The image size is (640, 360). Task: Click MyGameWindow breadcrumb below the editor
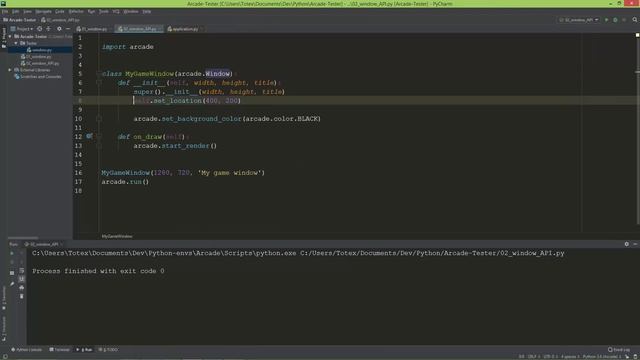click(117, 236)
